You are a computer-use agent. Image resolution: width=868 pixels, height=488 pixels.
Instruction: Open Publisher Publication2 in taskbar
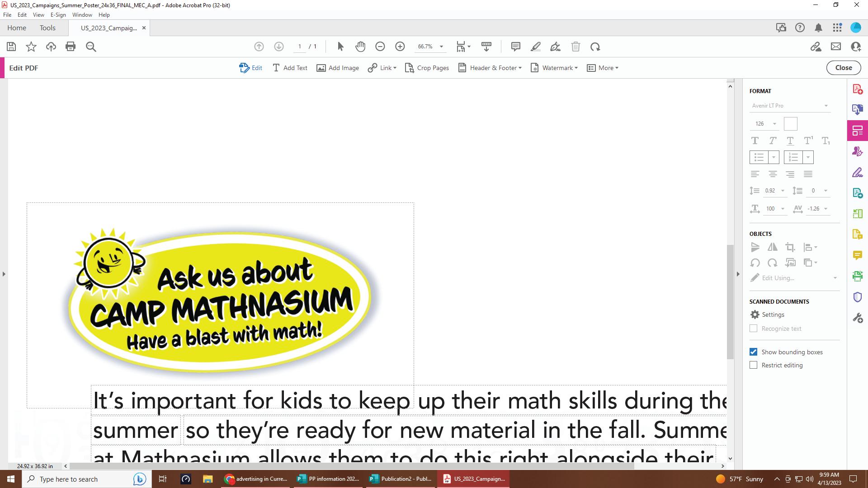coord(401,479)
